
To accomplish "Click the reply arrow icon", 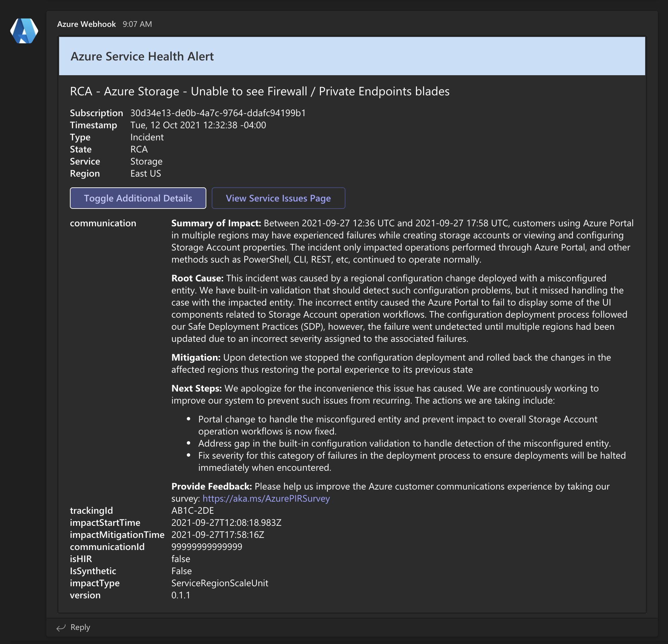I will [61, 628].
